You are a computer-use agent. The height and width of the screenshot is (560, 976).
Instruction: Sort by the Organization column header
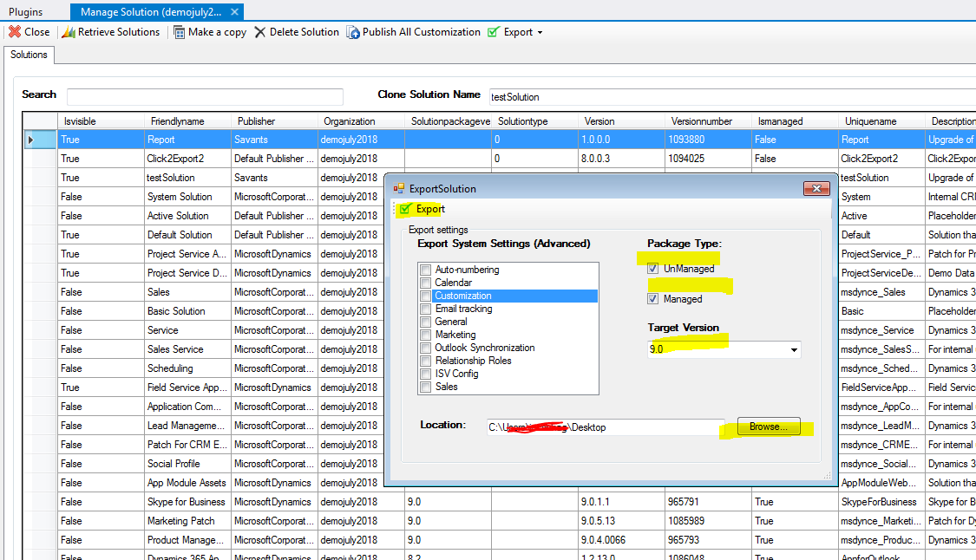361,121
